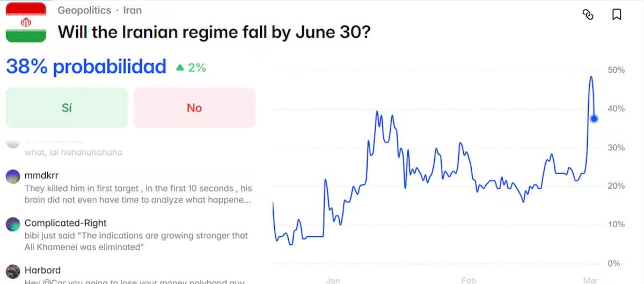The height and width of the screenshot is (284, 644).
Task: Click the Iranian flag market image
Action: 26,21
